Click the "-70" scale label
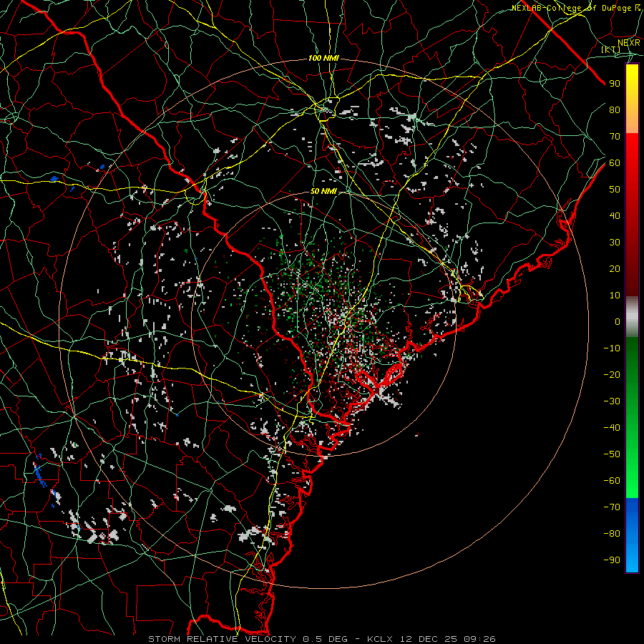The image size is (644, 644). click(x=612, y=507)
